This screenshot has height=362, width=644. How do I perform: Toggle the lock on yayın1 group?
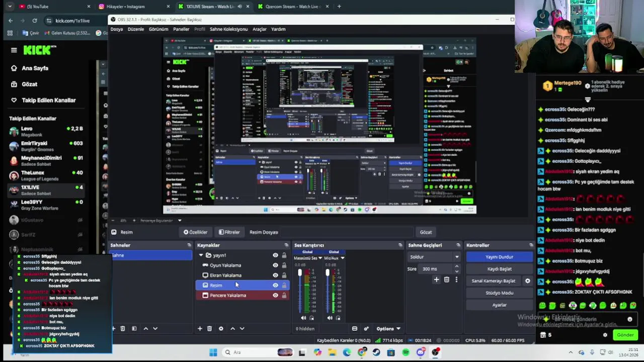[284, 255]
